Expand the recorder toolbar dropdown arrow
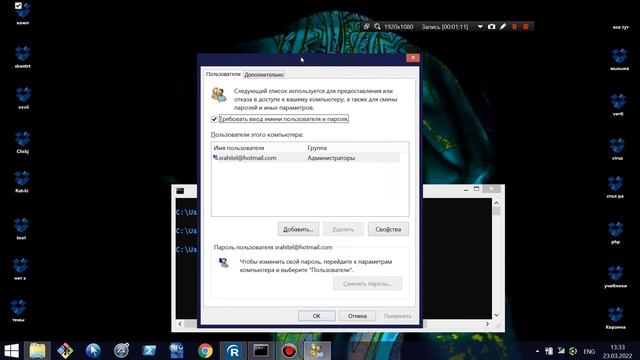The image size is (640, 360). 480,27
